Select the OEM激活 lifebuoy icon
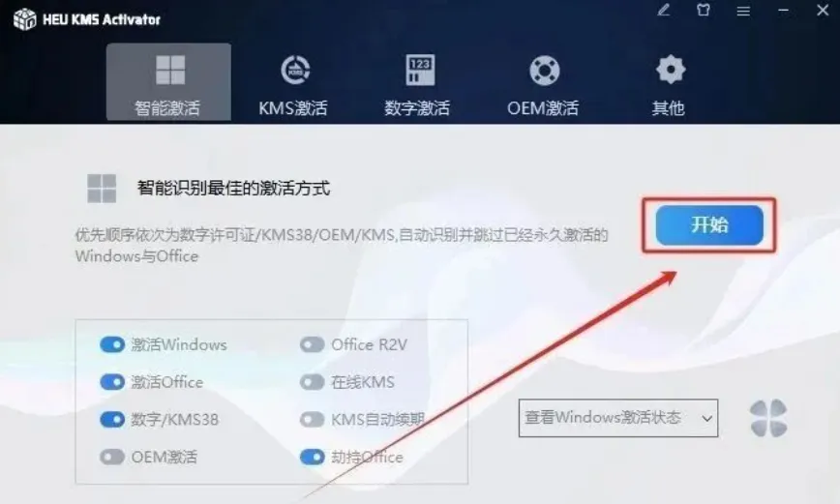The image size is (840, 504). click(544, 71)
